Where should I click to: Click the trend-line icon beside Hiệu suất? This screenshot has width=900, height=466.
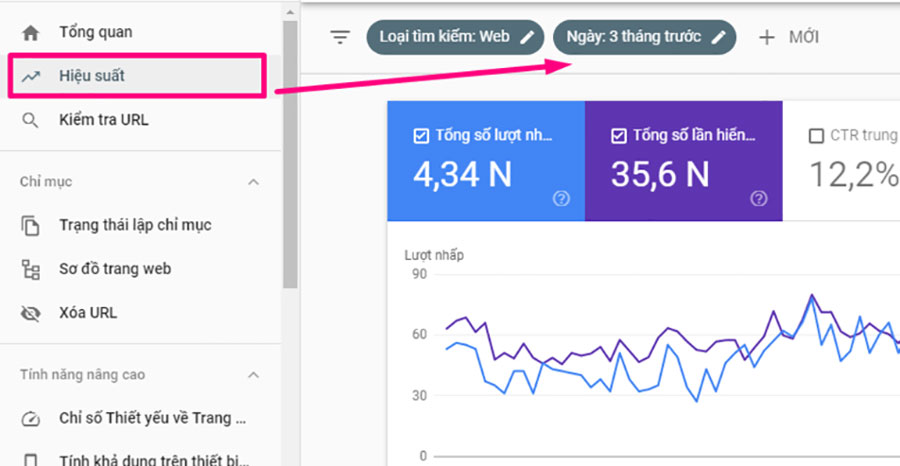point(30,76)
